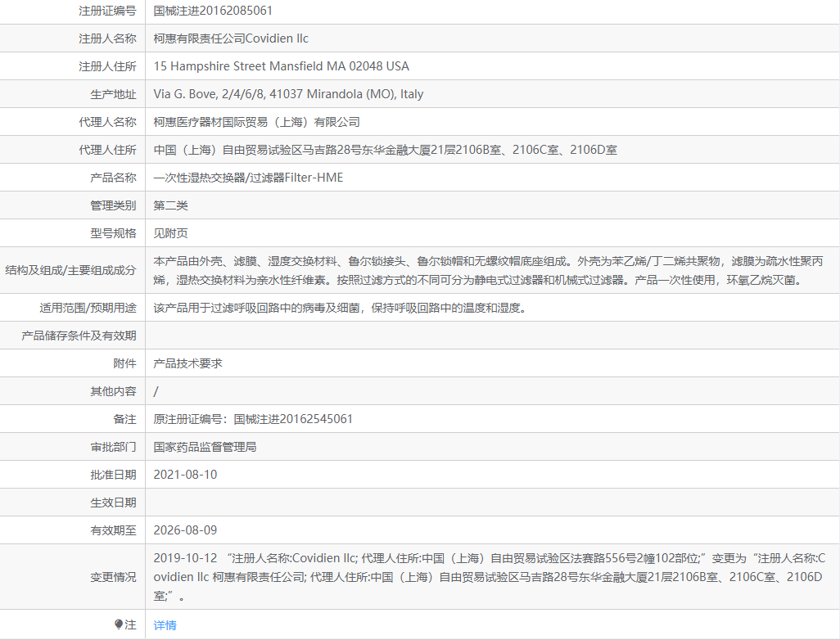The image size is (840, 640).
Task: Select approval date 2021-08-10
Action: (185, 475)
